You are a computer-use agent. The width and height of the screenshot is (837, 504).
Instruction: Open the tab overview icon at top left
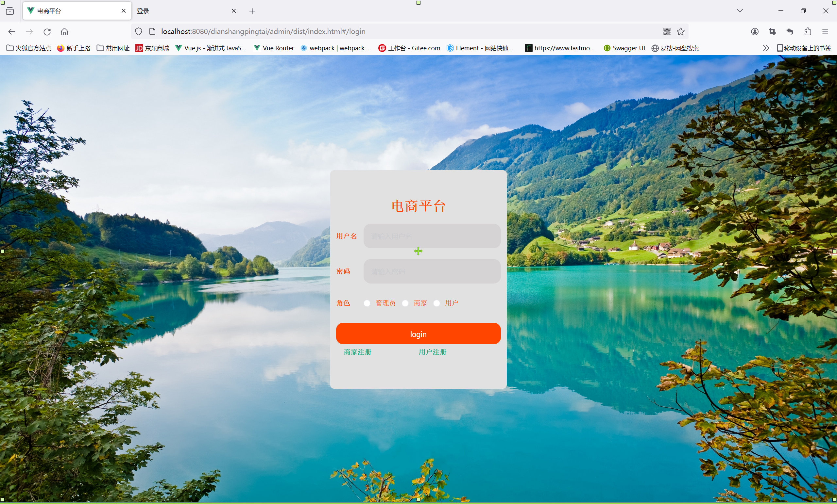[10, 11]
